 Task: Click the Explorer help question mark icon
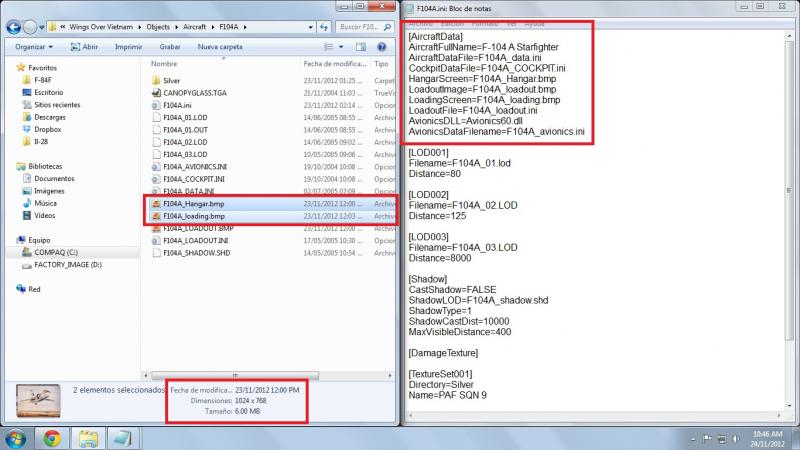[381, 47]
